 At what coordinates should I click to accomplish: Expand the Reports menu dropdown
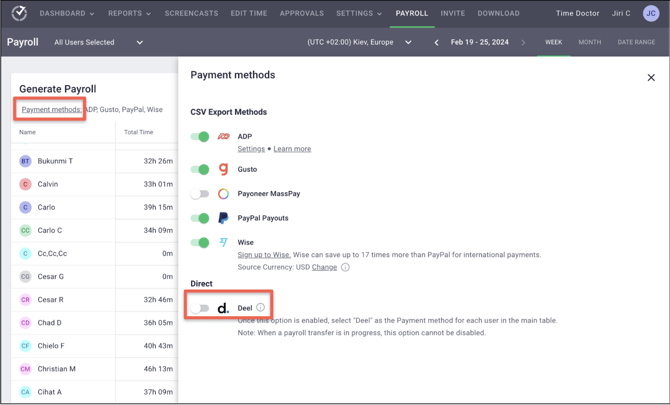tap(129, 14)
